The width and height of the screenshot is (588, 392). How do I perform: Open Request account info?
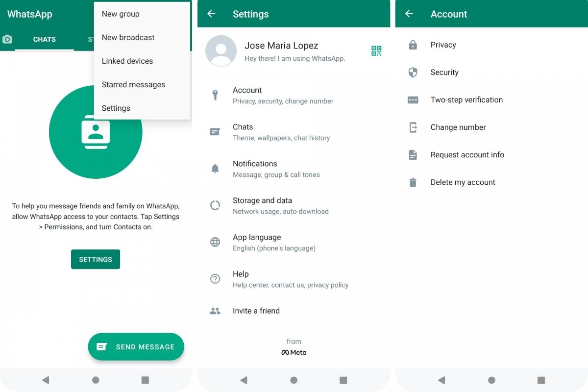coord(491,155)
